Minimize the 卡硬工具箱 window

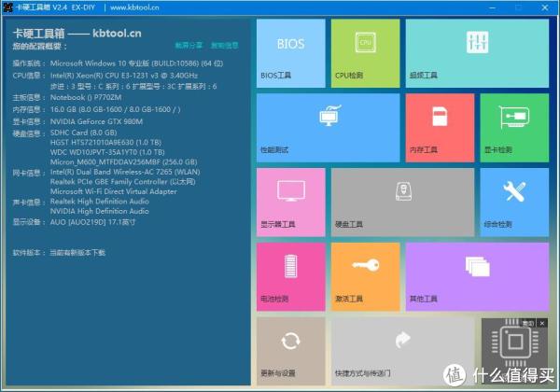pos(492,7)
